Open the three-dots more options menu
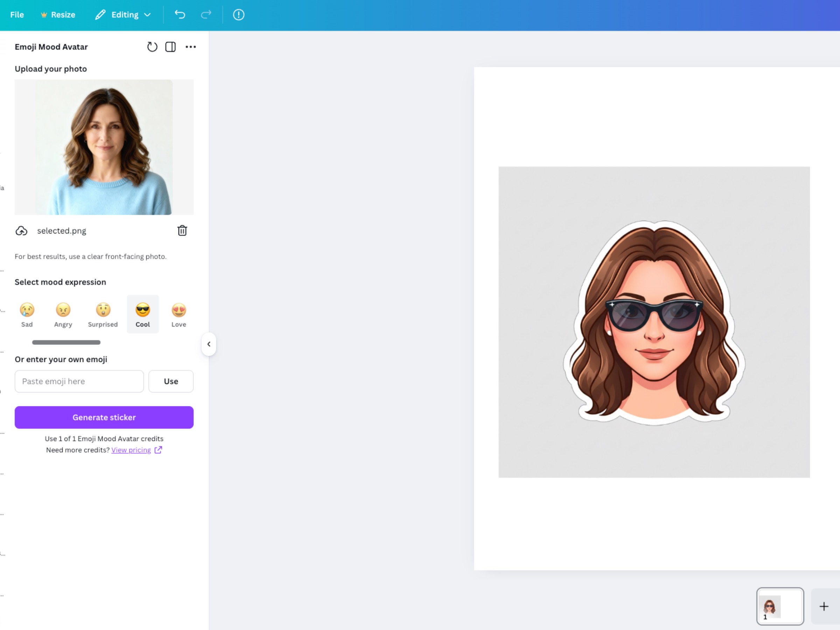 (191, 47)
